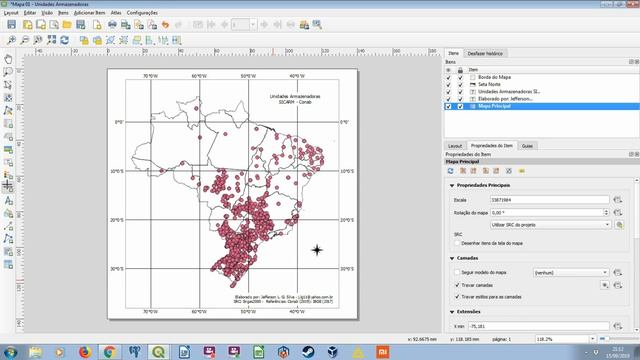Undo the last change with orange arrow
The height and width of the screenshot is (360, 640).
[165, 24]
